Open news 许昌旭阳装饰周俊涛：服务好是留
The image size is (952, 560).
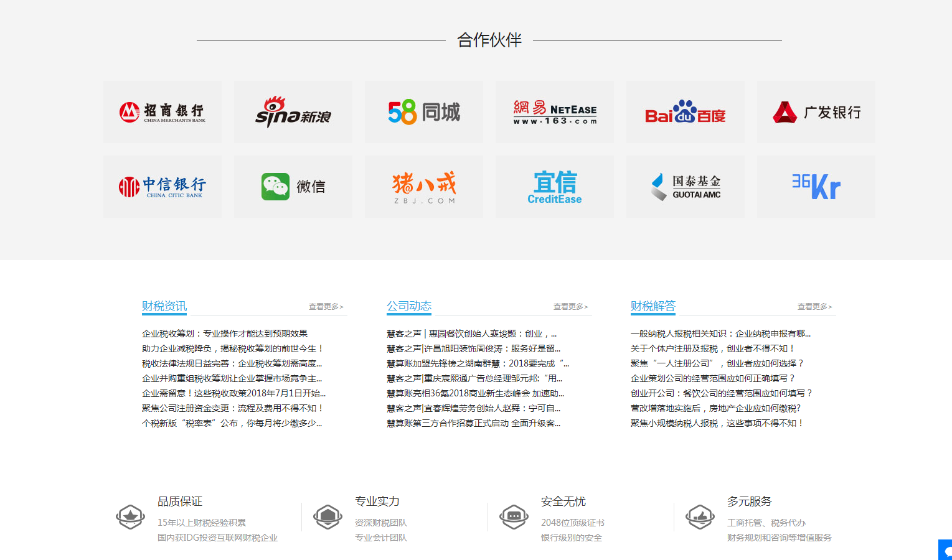pos(474,348)
